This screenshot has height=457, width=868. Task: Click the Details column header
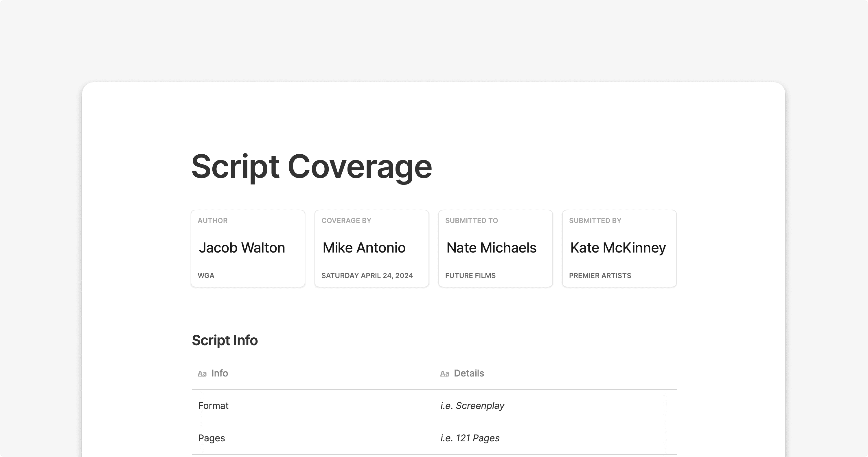(x=469, y=373)
